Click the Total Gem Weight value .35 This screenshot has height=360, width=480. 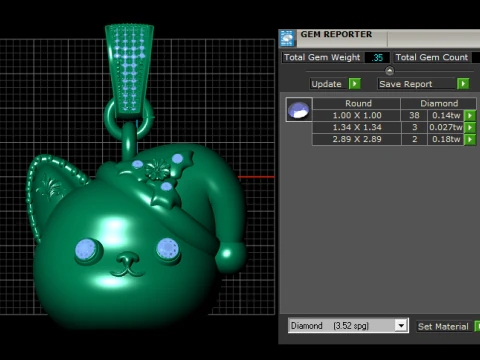[377, 57]
